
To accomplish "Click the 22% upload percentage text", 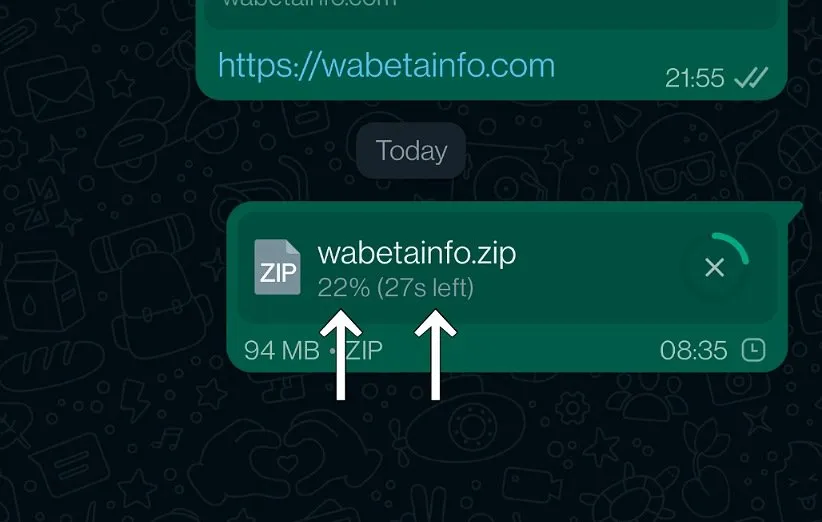I will [x=343, y=288].
